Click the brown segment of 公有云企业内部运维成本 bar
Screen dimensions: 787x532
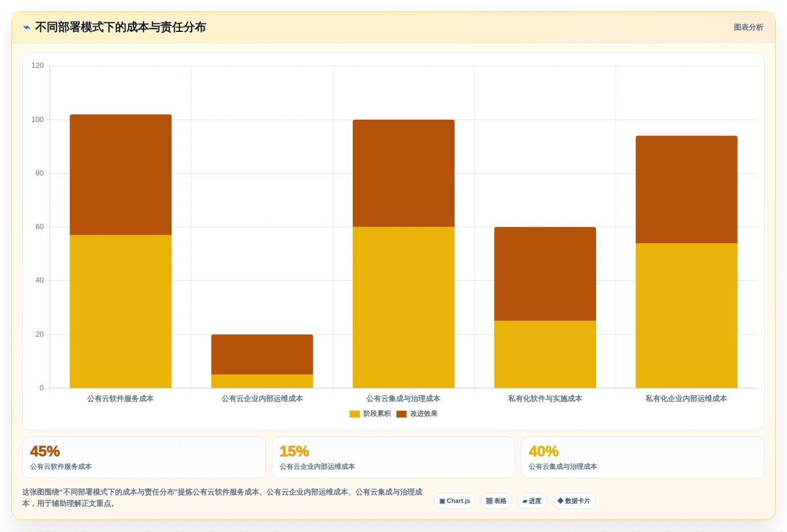coord(262,354)
